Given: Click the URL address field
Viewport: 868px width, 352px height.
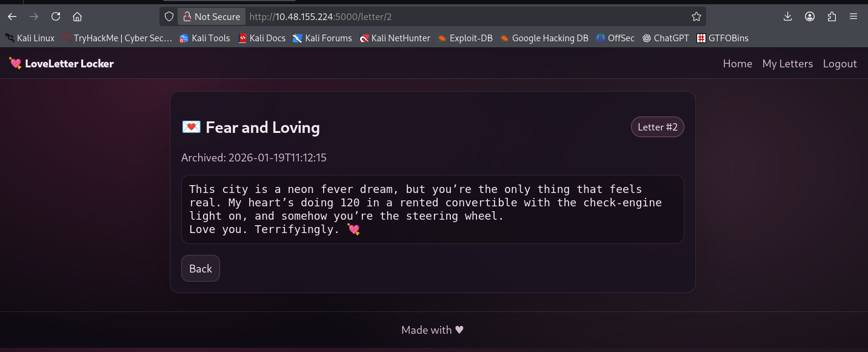Looking at the screenshot, I should [461, 16].
